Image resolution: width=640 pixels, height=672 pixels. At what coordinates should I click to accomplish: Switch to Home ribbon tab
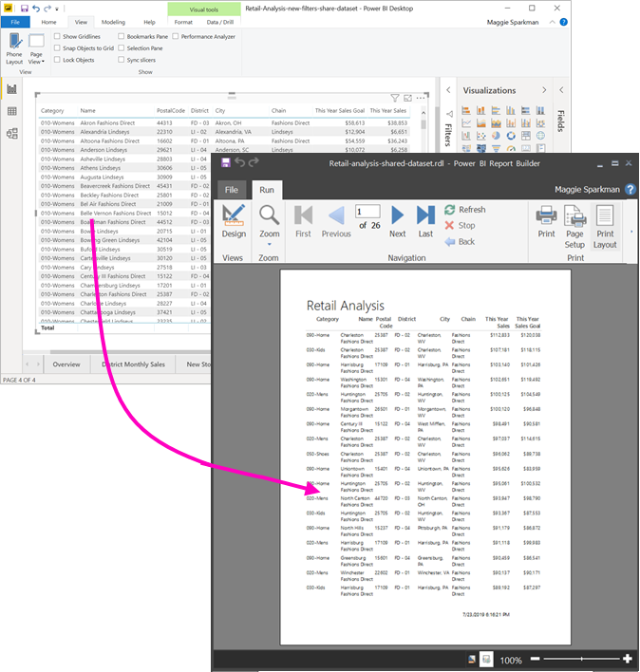[x=48, y=22]
